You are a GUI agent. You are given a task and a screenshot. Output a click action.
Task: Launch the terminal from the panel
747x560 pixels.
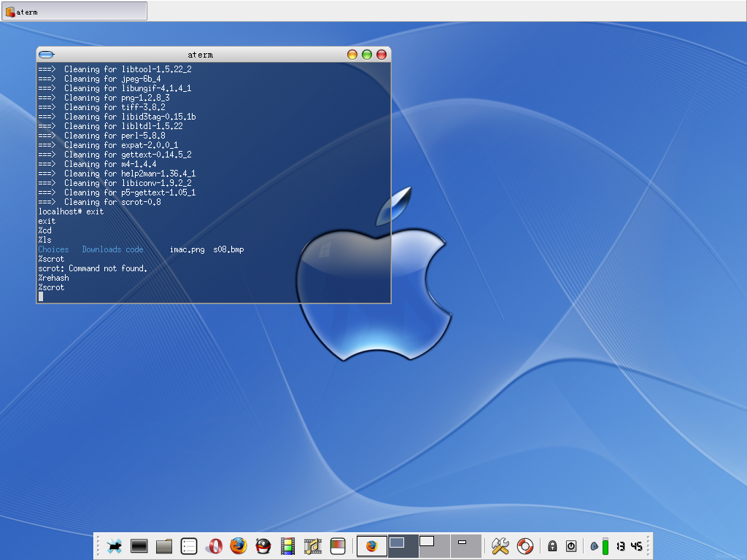tap(139, 545)
